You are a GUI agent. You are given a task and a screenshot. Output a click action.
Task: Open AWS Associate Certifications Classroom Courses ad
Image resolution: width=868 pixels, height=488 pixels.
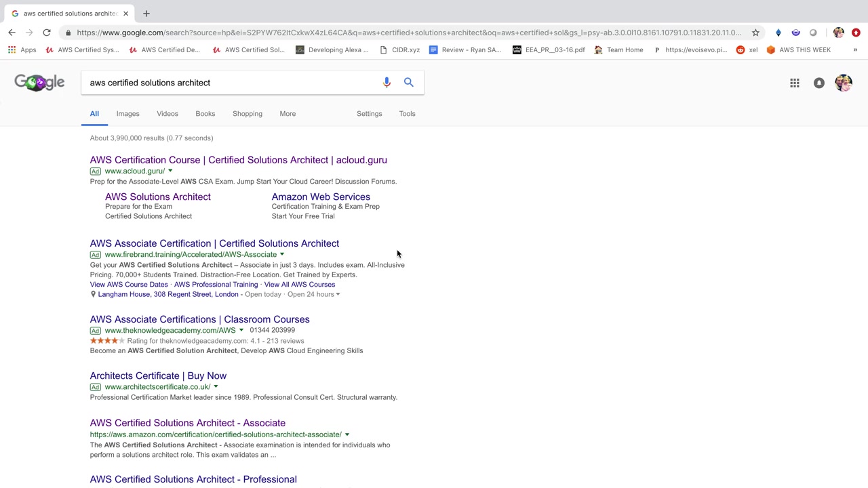200,319
